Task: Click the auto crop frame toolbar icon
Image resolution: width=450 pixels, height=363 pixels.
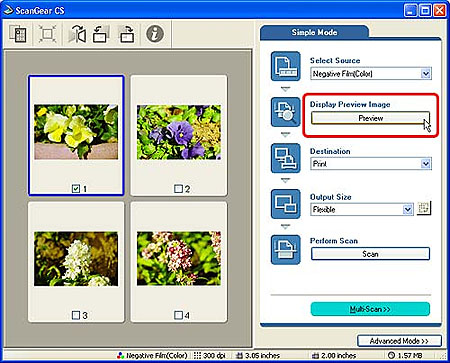Action: [x=47, y=34]
